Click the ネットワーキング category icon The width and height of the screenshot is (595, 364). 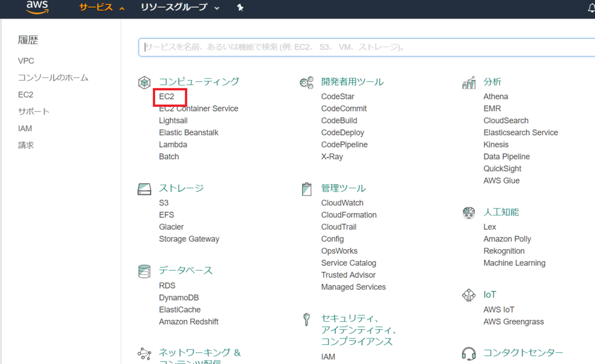pyautogui.click(x=144, y=354)
